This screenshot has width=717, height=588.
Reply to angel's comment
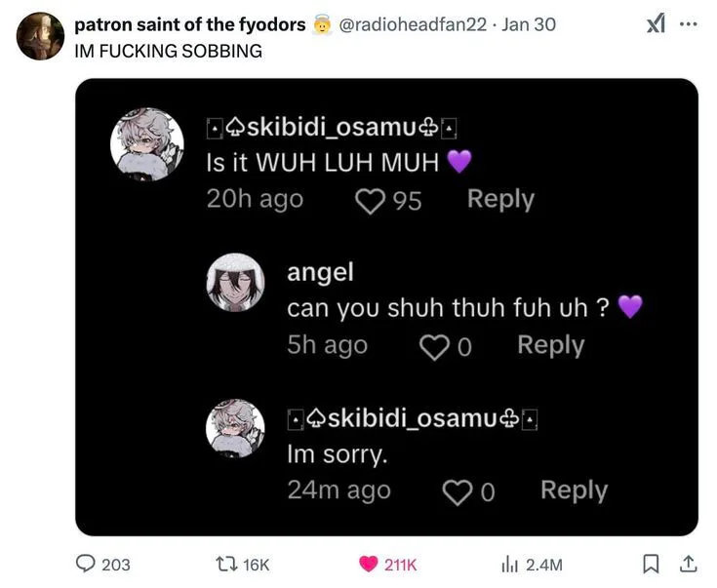point(550,344)
